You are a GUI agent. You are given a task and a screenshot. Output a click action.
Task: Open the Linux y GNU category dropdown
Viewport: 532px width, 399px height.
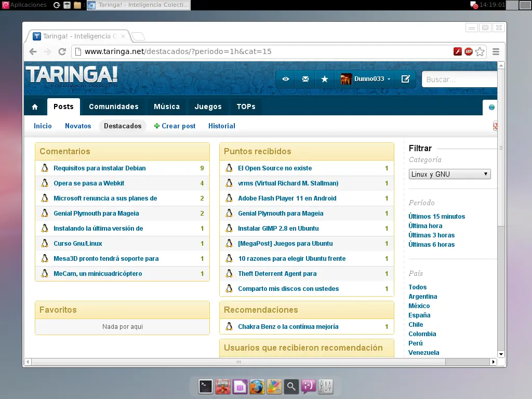[x=449, y=174]
